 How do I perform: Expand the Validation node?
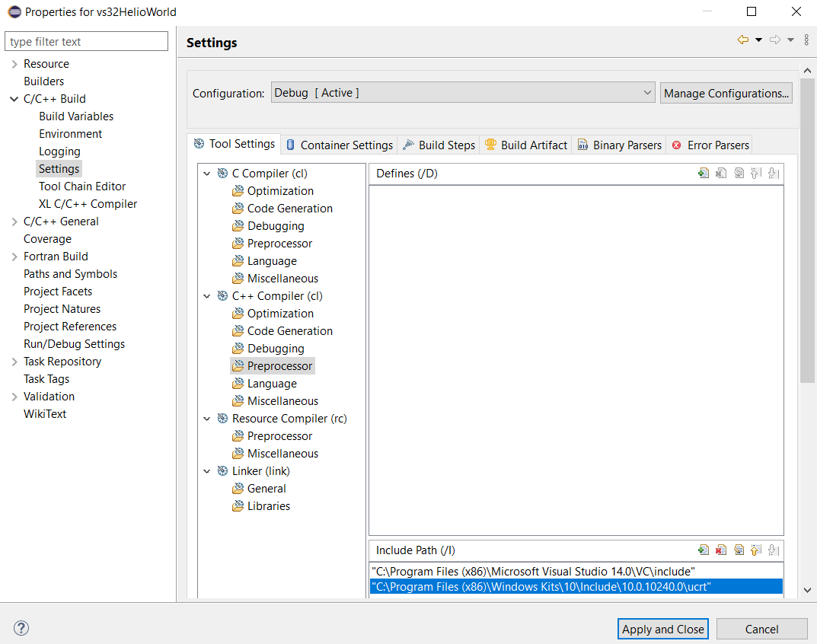(x=14, y=397)
